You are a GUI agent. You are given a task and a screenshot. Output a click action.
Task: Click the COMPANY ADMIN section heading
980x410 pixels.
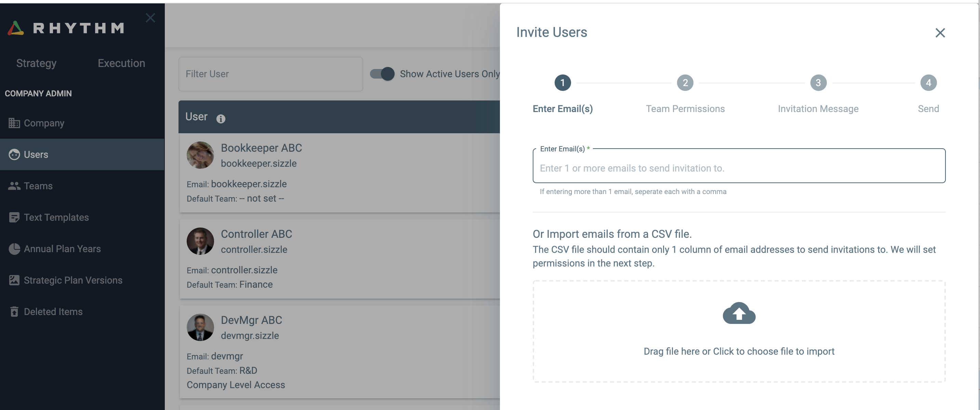[x=38, y=94]
